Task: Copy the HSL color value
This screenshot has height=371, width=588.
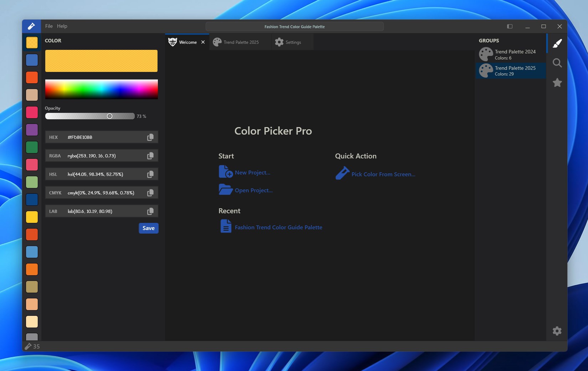Action: [150, 174]
